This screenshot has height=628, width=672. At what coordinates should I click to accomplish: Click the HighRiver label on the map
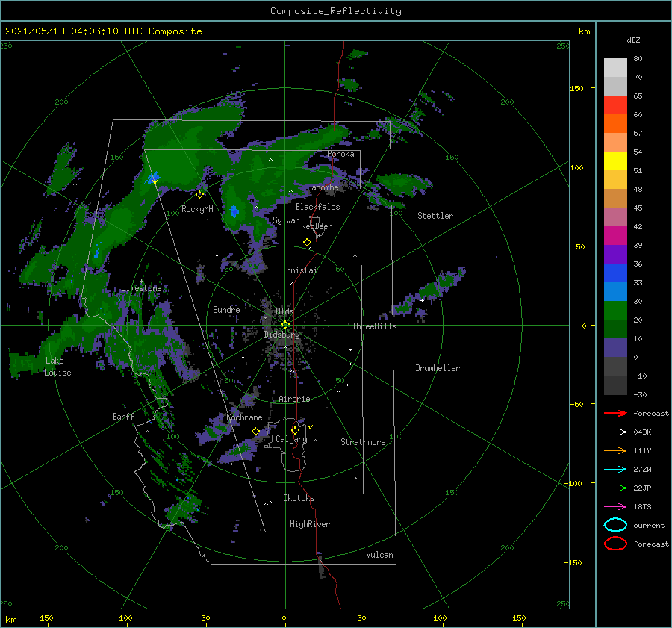[310, 524]
